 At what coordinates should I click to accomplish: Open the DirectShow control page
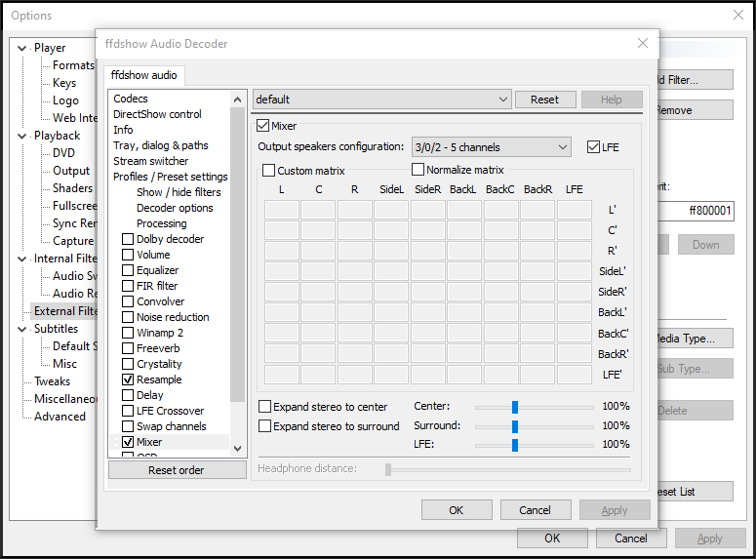[157, 114]
